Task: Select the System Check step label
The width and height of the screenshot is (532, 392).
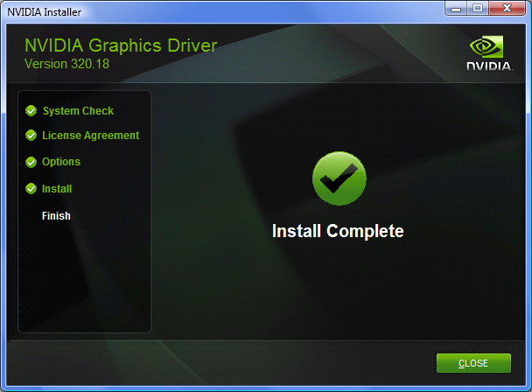Action: [78, 111]
